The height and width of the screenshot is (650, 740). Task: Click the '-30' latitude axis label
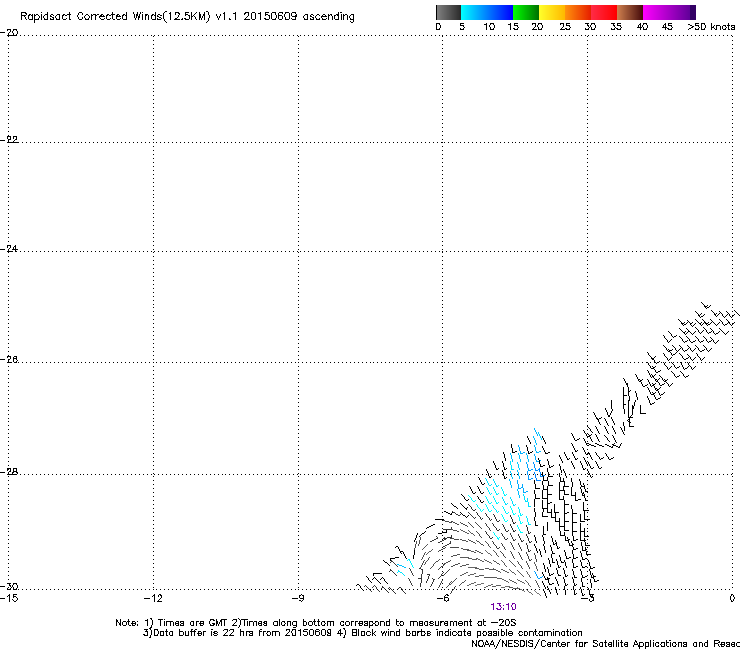(x=9, y=586)
